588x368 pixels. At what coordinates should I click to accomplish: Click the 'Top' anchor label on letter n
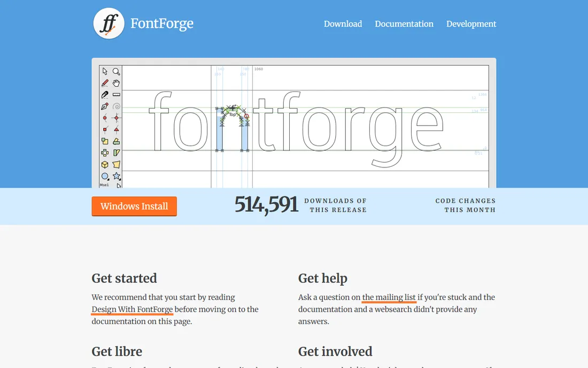(233, 114)
